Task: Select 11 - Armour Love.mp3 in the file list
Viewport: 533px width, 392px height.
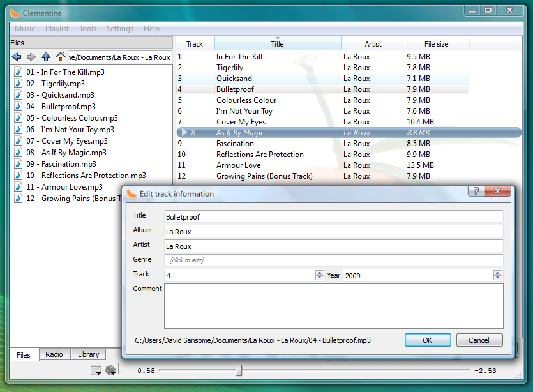Action: coord(64,187)
